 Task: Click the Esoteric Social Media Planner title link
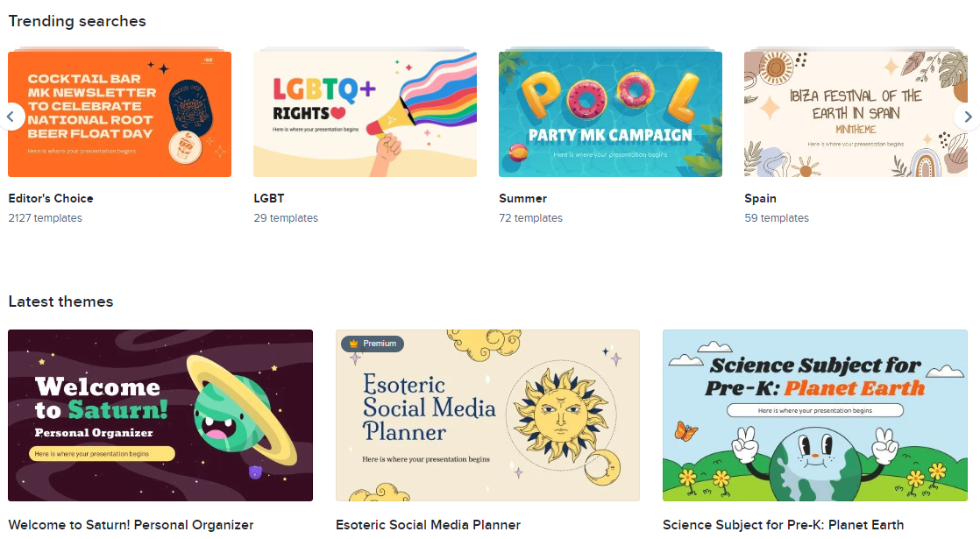[x=428, y=525]
